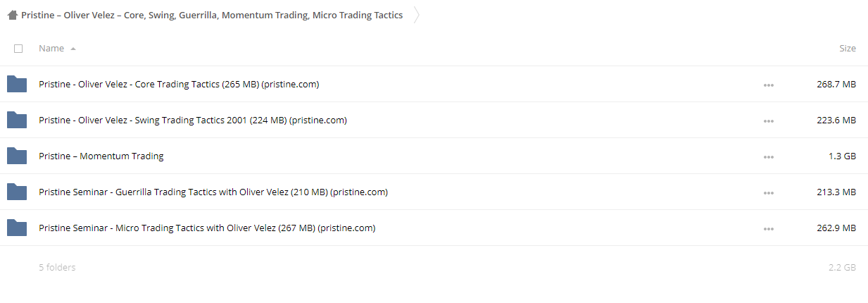This screenshot has width=868, height=303.
Task: Open more options for Swing Trading Tactics
Action: (x=768, y=121)
